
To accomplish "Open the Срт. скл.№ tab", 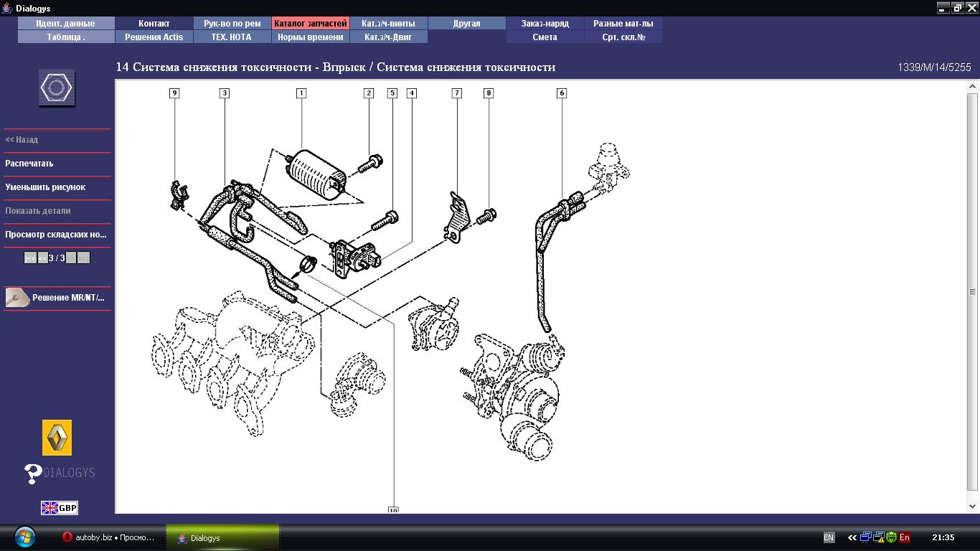I will coord(623,37).
